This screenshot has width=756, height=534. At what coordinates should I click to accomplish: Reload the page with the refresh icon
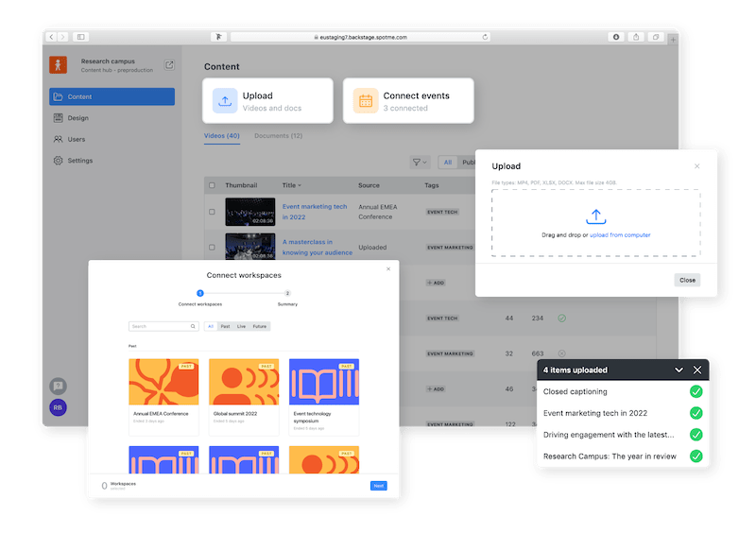click(485, 37)
